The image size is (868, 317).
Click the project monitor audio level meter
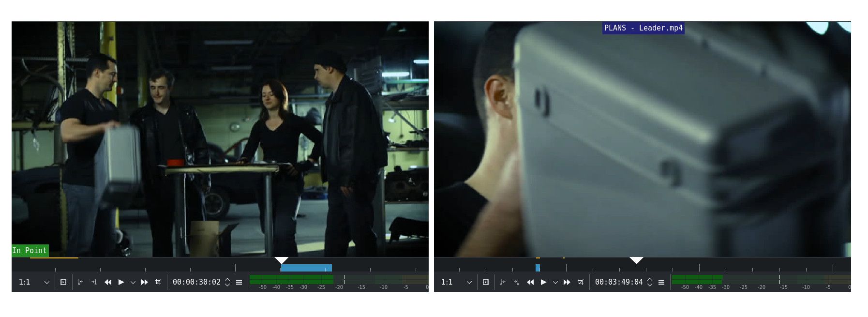click(x=761, y=279)
